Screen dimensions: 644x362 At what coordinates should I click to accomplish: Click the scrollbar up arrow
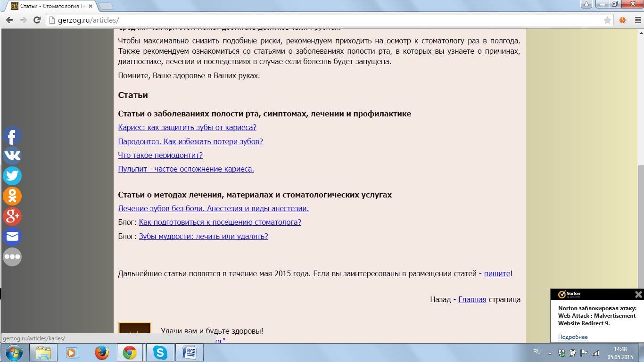[641, 33]
